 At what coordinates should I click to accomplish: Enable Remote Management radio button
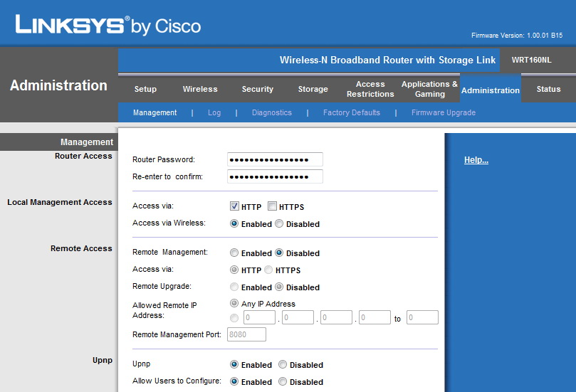pos(234,253)
